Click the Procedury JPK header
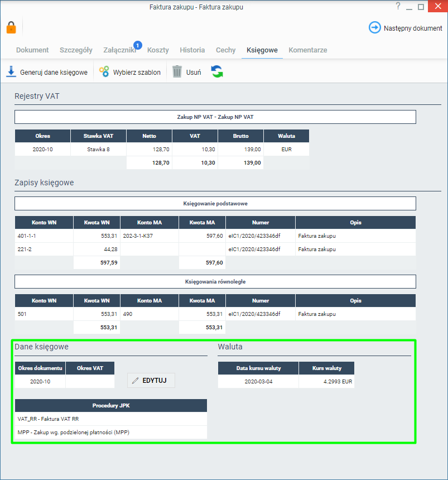 pos(111,405)
